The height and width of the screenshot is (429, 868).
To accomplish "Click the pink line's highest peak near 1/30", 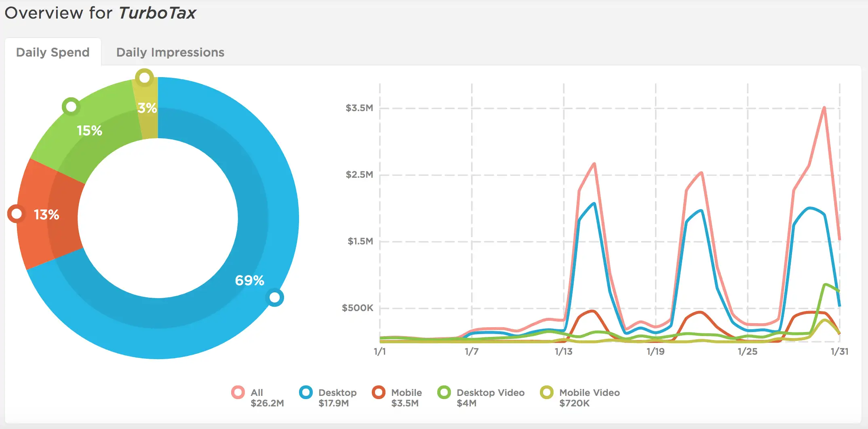I will point(824,107).
